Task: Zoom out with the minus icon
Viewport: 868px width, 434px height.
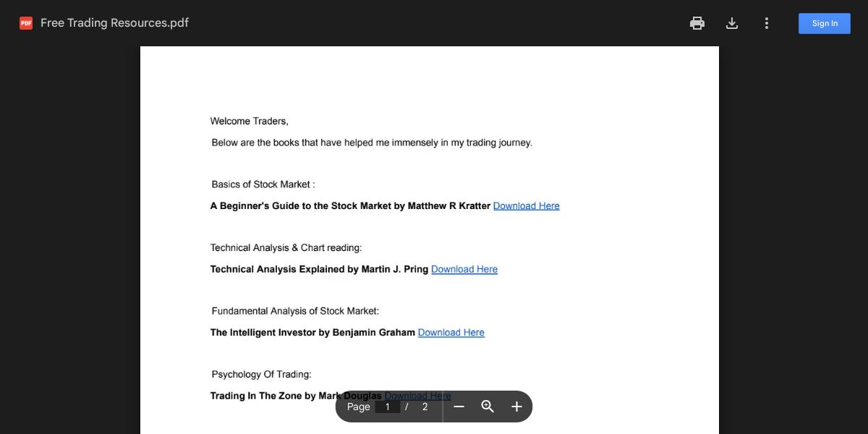Action: point(459,407)
